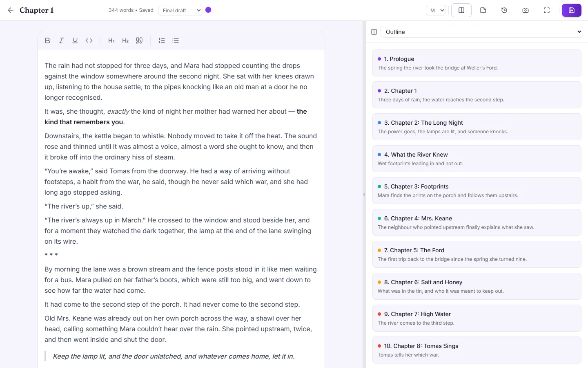Screen dimensions: 588x368
Task: Open outline item 1. Prologue
Action: 477,63
